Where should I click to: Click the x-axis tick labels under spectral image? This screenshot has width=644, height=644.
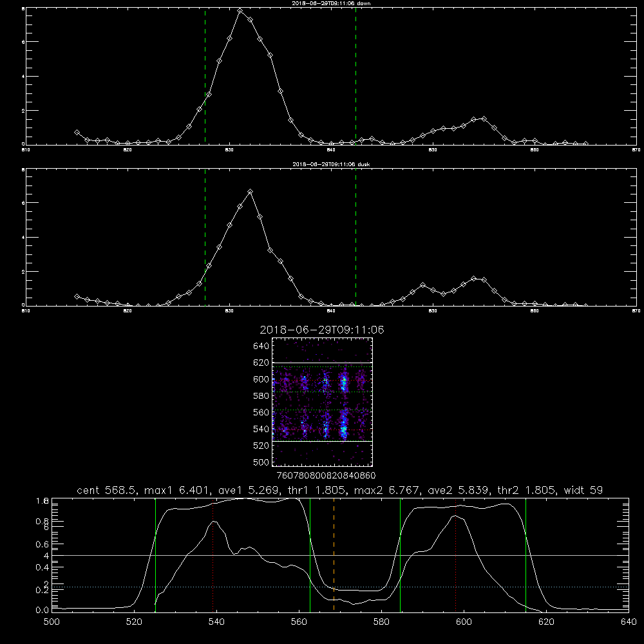coord(326,475)
